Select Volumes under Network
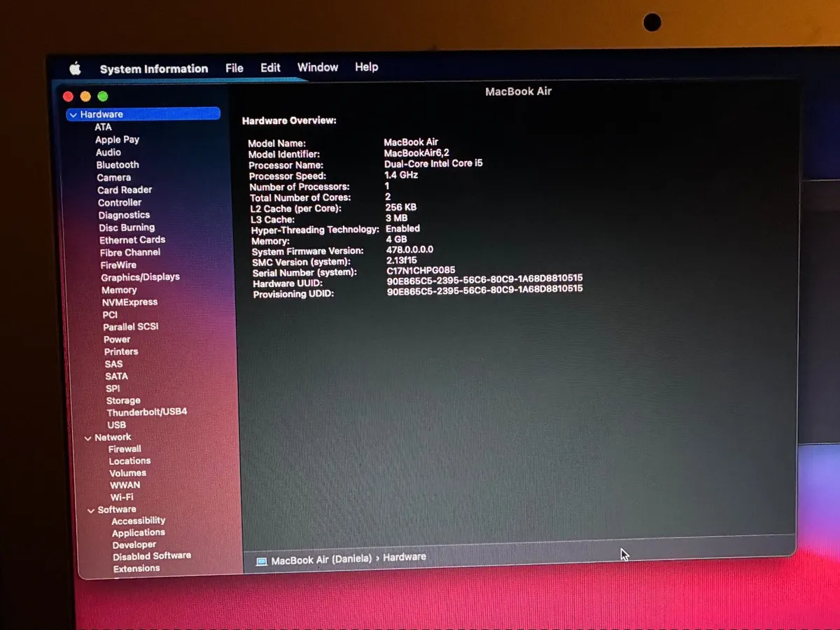840x630 pixels. (127, 472)
